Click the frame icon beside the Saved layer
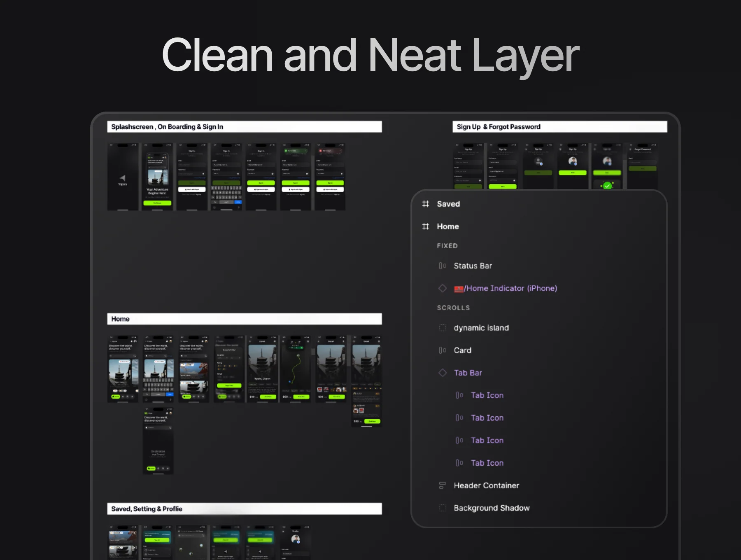Viewport: 741px width, 560px height. click(426, 204)
